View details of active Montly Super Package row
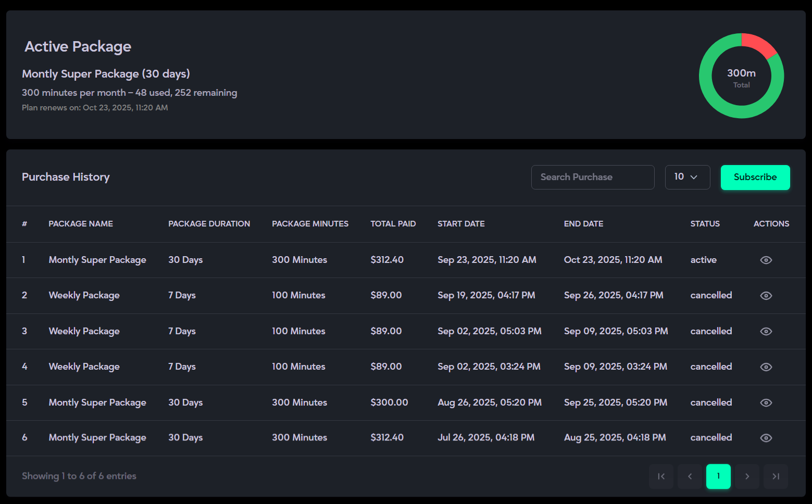 click(x=766, y=260)
